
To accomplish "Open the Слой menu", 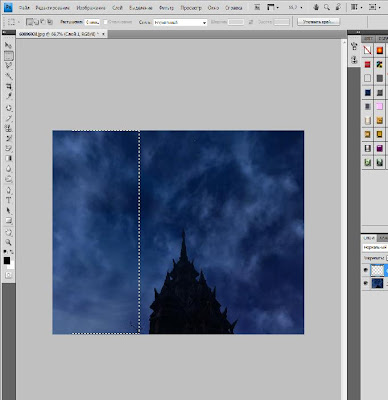I will (x=117, y=8).
